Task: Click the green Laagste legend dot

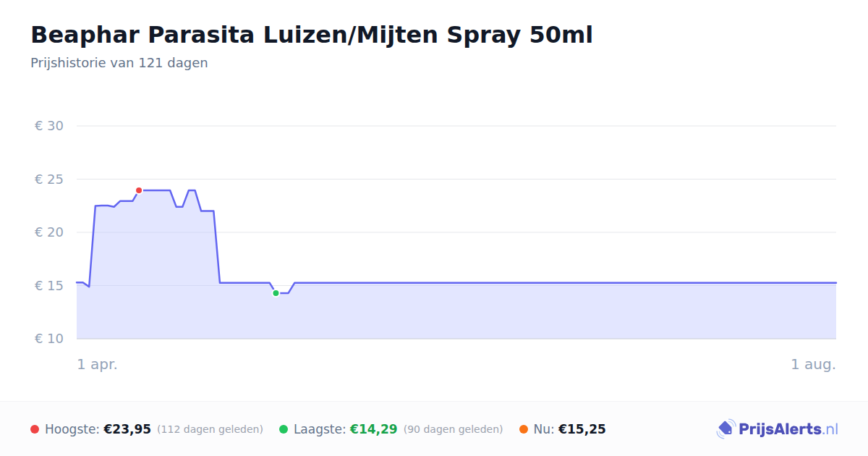Action: [284, 429]
